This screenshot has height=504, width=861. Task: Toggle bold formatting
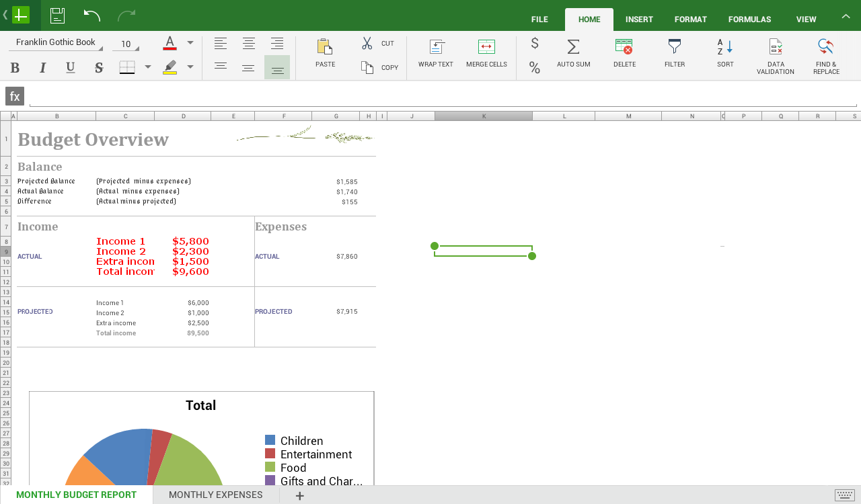tap(15, 67)
